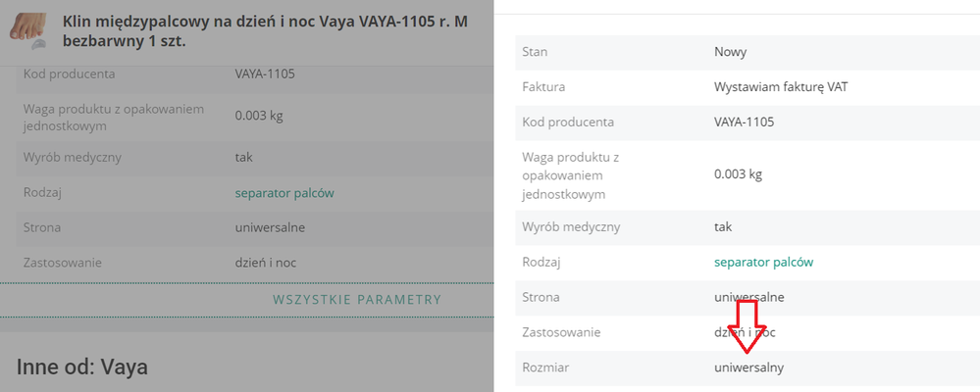This screenshot has width=980, height=392.
Task: Select 'Wystawiam fakturę VAT' value text
Action: tap(781, 87)
